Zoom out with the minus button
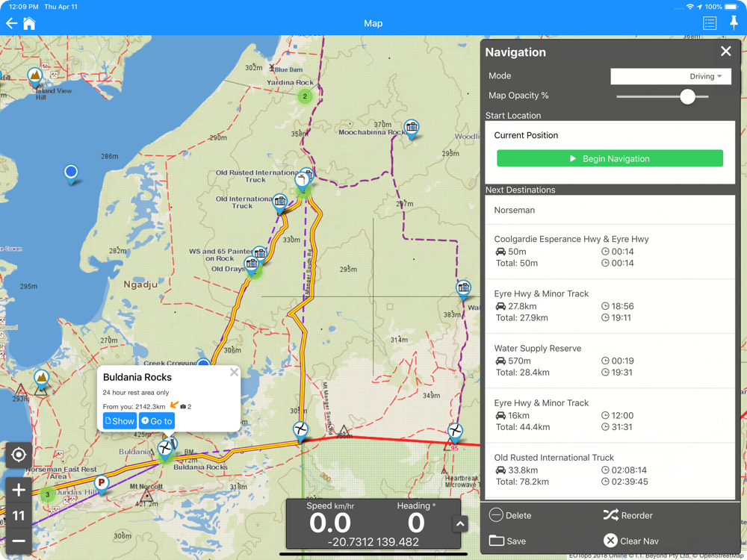The image size is (747, 560). pyautogui.click(x=19, y=541)
